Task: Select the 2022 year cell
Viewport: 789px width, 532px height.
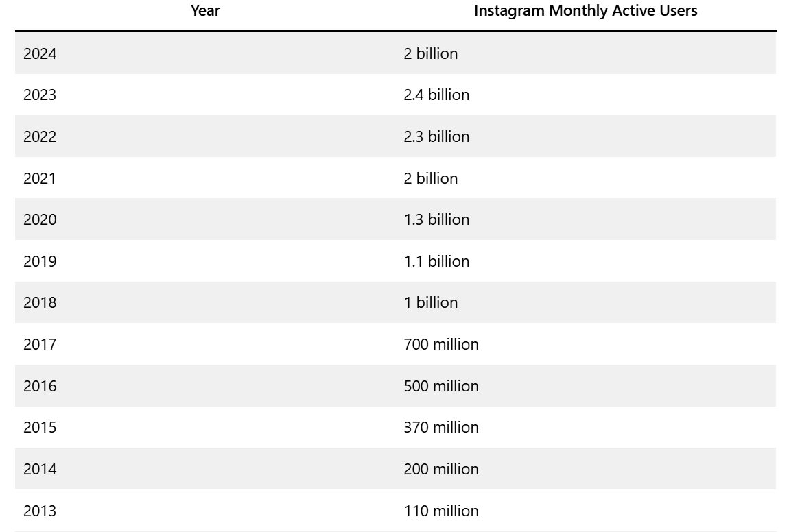Action: point(40,136)
